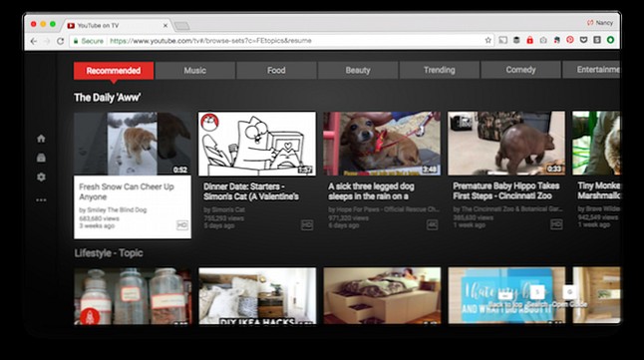Play the Tiny Monkey video thumbnail
644x360 pixels.
[x=596, y=143]
